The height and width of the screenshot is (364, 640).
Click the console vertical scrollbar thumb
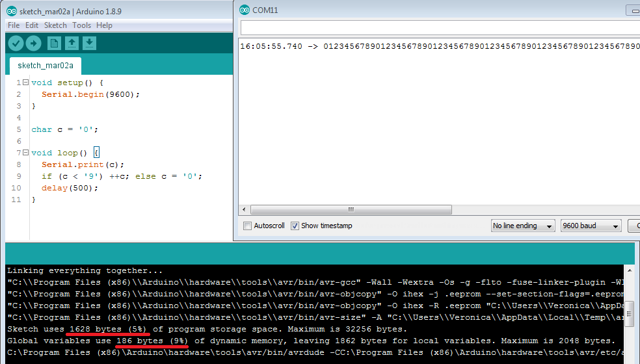coord(630,314)
